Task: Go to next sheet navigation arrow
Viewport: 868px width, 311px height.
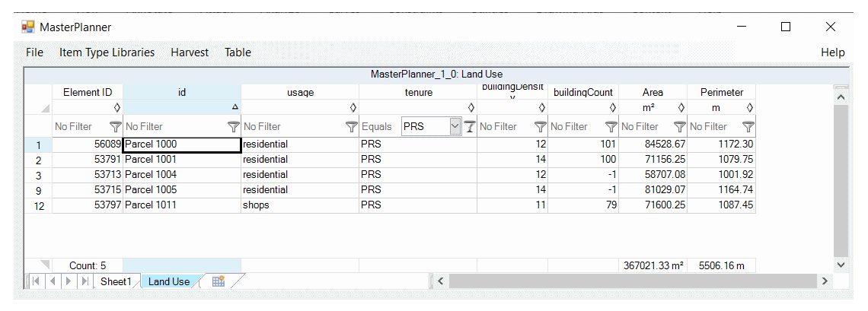Action: click(69, 281)
